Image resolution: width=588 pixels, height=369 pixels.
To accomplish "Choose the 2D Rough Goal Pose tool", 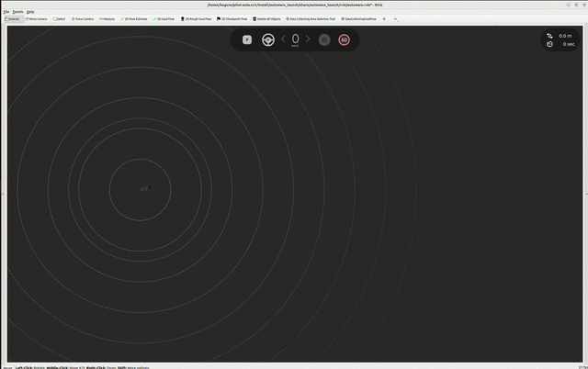I will pyautogui.click(x=196, y=18).
